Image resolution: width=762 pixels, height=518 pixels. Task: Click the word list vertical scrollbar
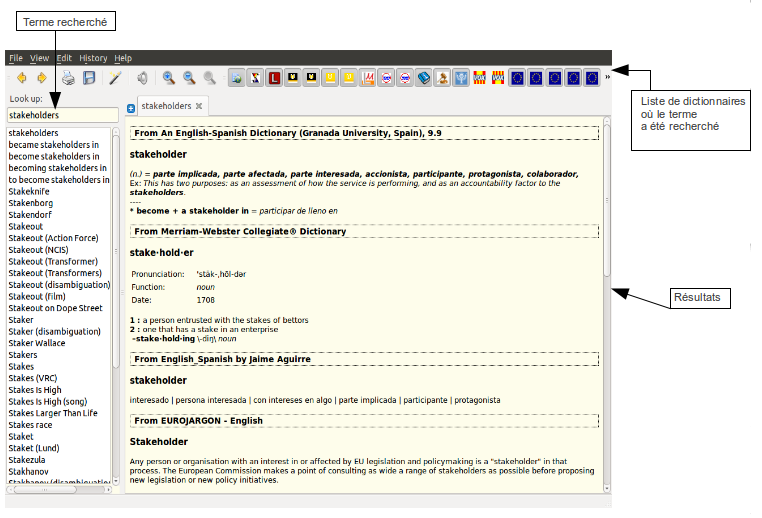pyautogui.click(x=116, y=251)
